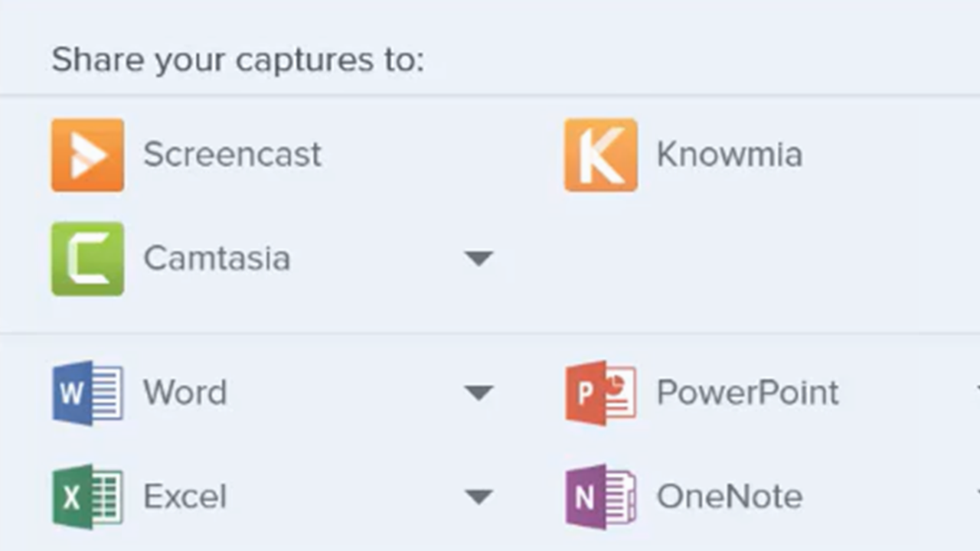980x551 pixels.
Task: Click the PowerPoint icon
Action: [x=600, y=393]
